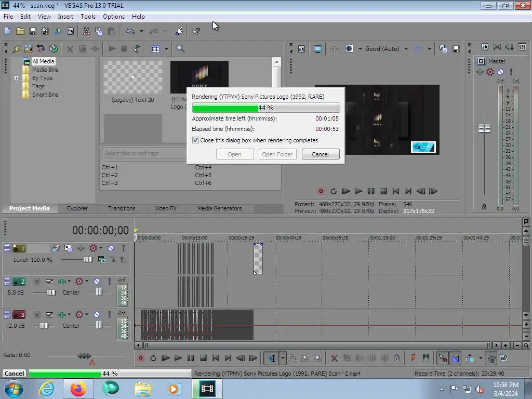Click Track FX gear icon on track 2

click(x=79, y=281)
